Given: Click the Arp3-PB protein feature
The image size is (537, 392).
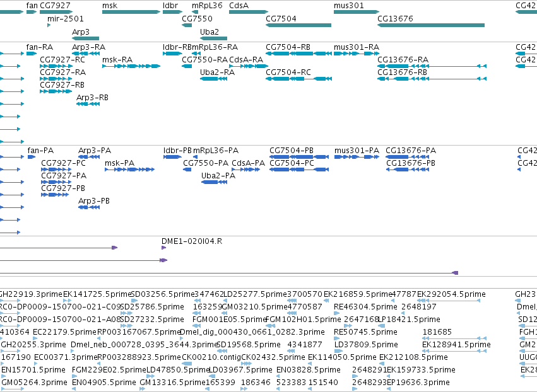Looking at the screenshot, I should 89,207.
